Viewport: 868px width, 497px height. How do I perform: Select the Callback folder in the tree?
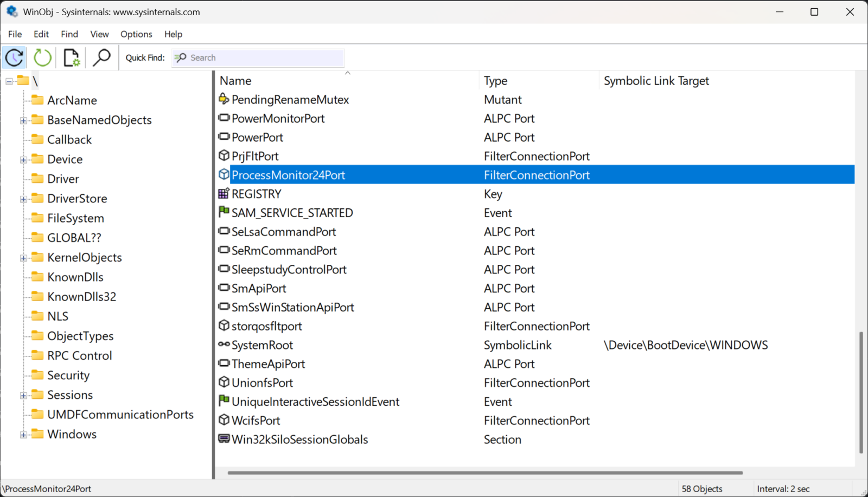coord(69,139)
